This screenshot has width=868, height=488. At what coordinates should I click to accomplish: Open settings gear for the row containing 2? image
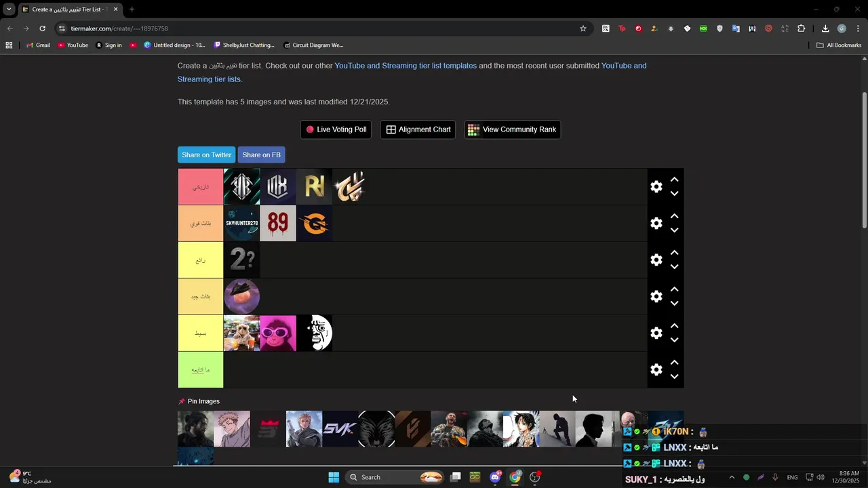click(656, 260)
